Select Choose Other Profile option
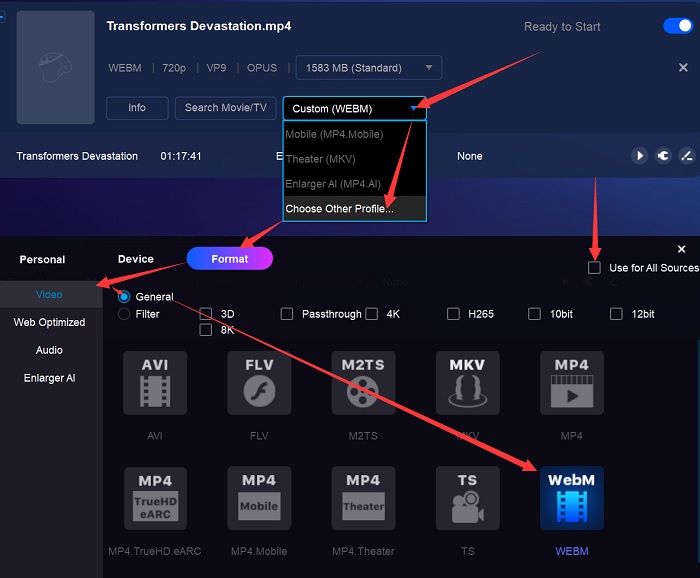Viewport: 700px width, 578px height. [354, 208]
